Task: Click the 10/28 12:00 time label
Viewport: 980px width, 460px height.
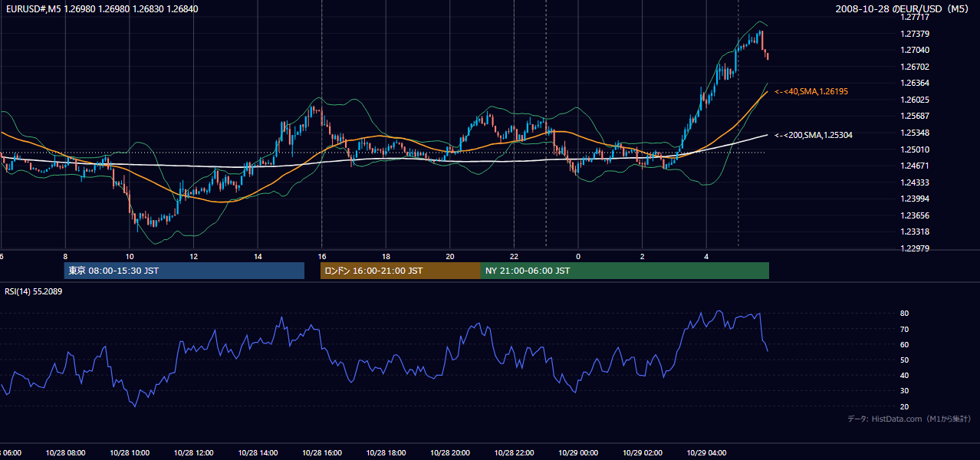Action: [194, 453]
